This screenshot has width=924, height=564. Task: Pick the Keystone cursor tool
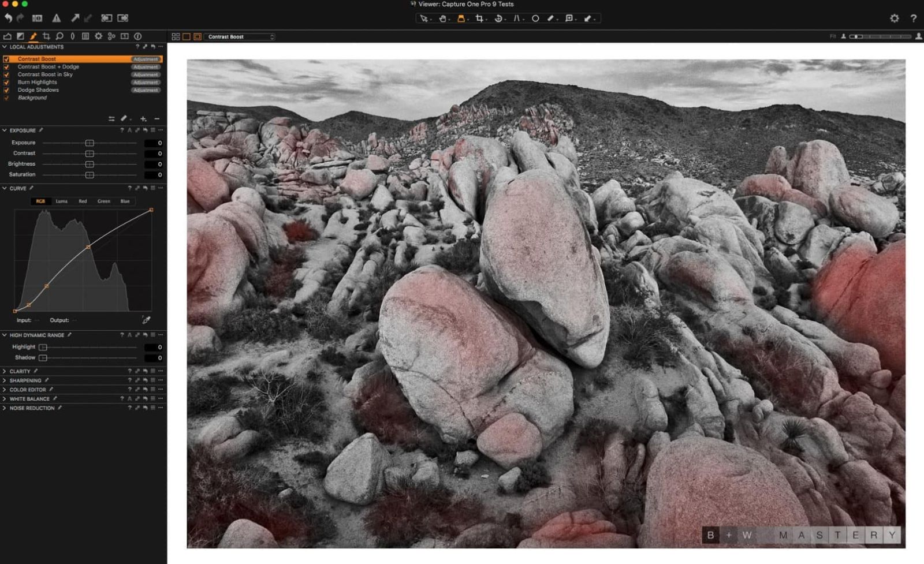tap(516, 18)
